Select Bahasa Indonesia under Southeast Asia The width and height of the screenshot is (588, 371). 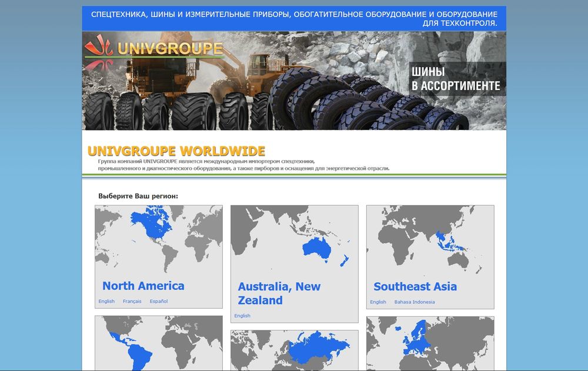415,302
